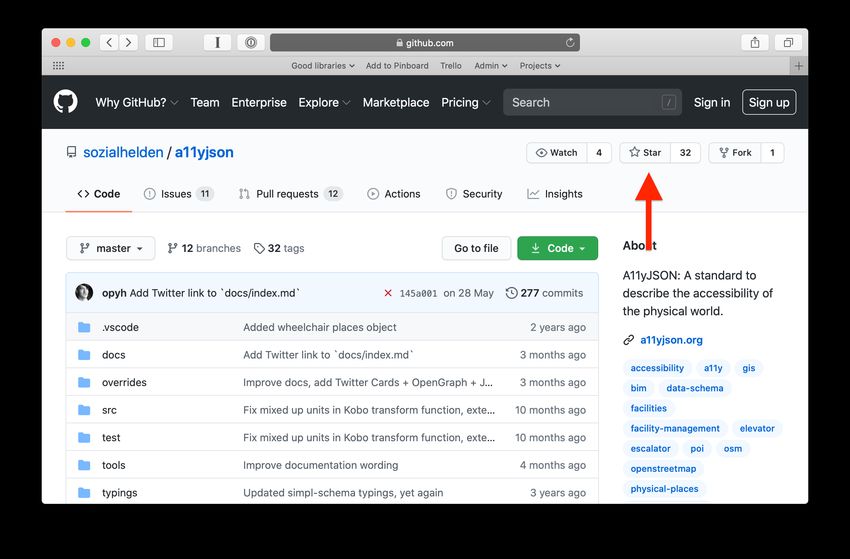
Task: Expand the Pricing menu
Action: [466, 102]
